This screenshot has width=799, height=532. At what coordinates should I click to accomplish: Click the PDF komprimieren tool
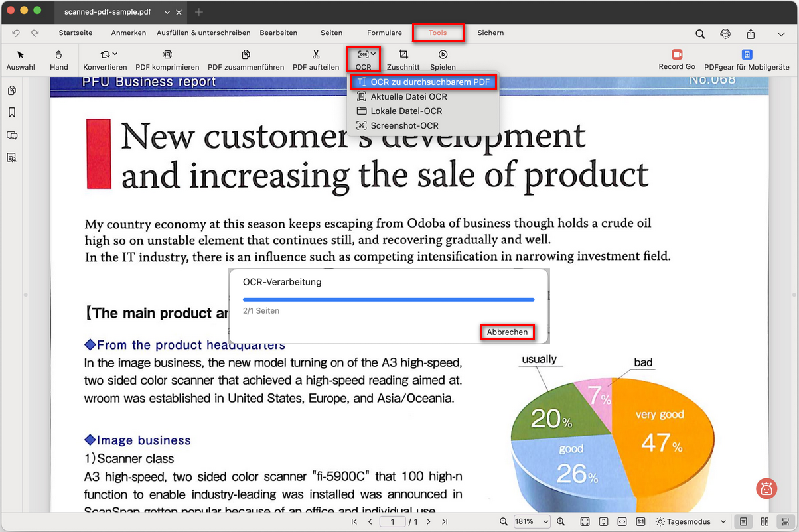(x=167, y=60)
